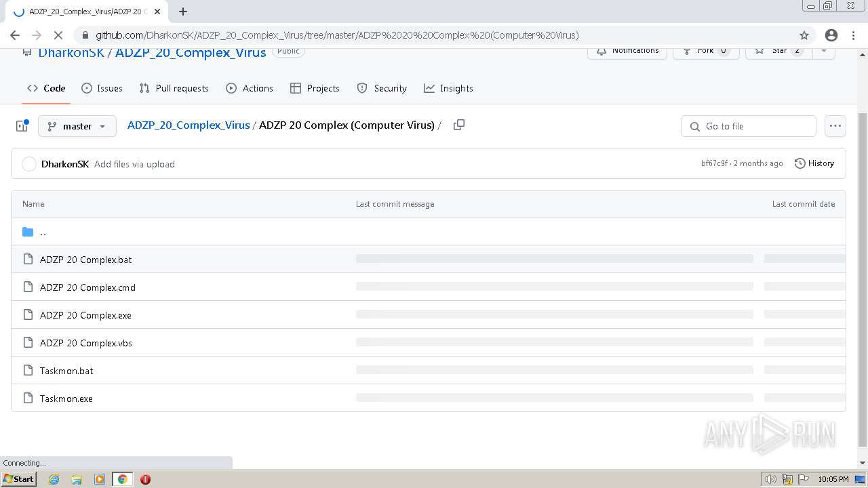
Task: Click the file icon beside ADZP 20 Complex.bat
Action: tap(28, 259)
